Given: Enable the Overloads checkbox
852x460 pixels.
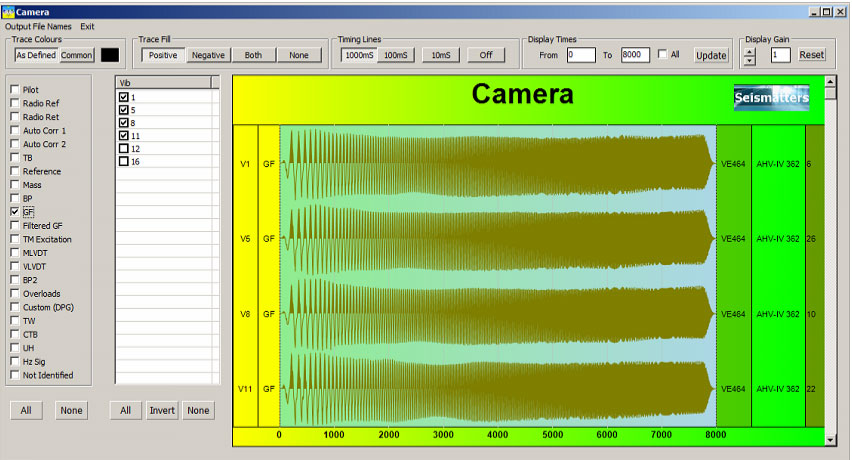Looking at the screenshot, I should coord(15,293).
